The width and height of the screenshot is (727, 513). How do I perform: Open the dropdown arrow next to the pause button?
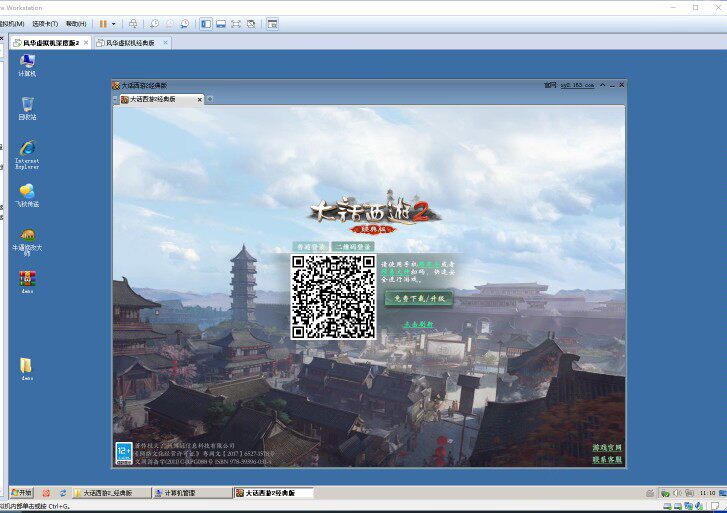pyautogui.click(x=114, y=24)
